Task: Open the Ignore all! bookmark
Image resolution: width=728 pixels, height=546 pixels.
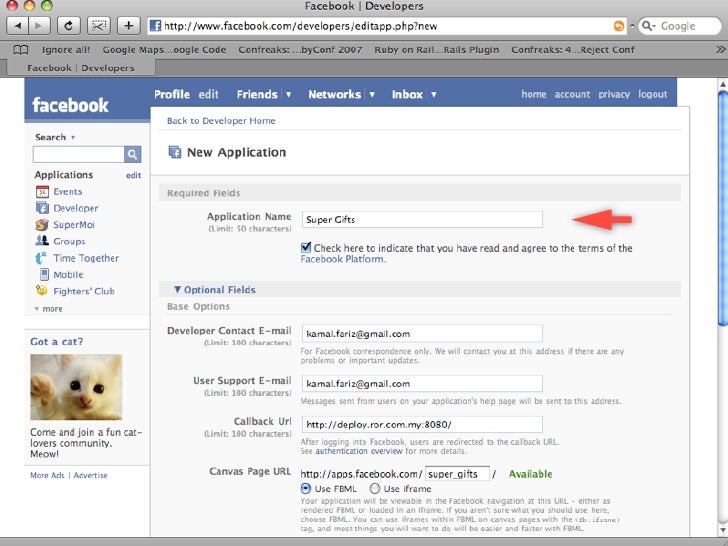Action: click(66, 50)
